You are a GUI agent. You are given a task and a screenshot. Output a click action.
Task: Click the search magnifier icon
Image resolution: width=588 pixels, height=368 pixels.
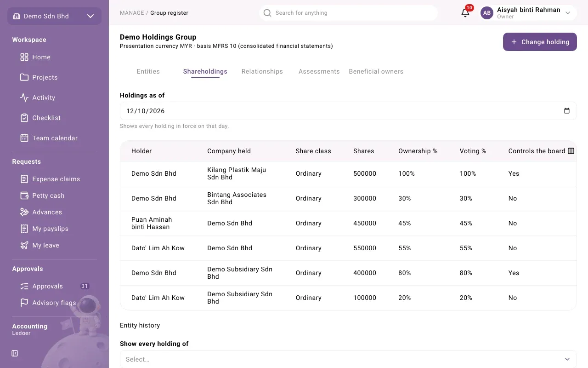tap(267, 13)
